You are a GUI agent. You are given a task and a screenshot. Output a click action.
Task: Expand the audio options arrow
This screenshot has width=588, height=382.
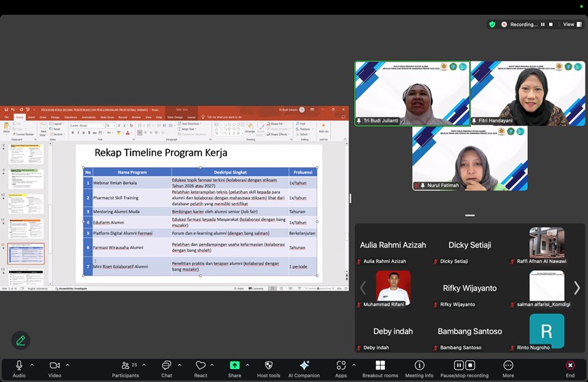pyautogui.click(x=31, y=365)
